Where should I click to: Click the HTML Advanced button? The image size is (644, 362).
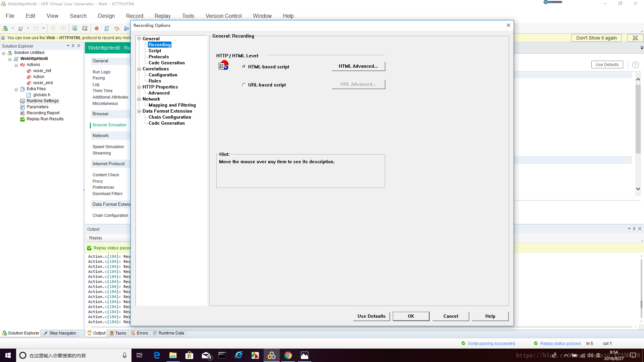click(358, 66)
